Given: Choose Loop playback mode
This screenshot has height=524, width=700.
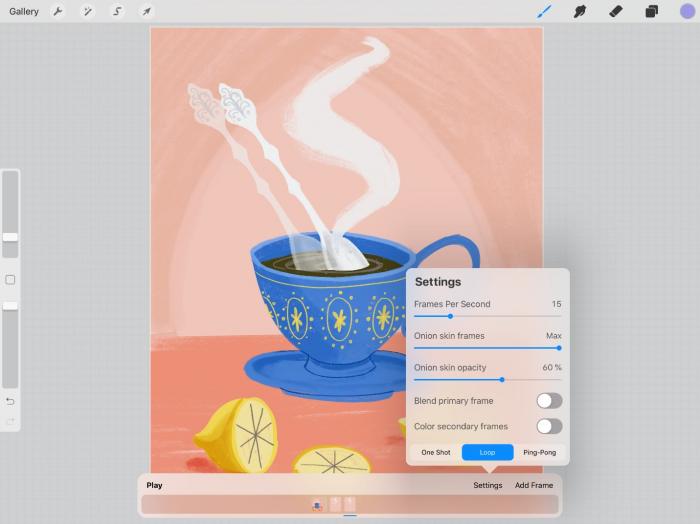Looking at the screenshot, I should [487, 452].
